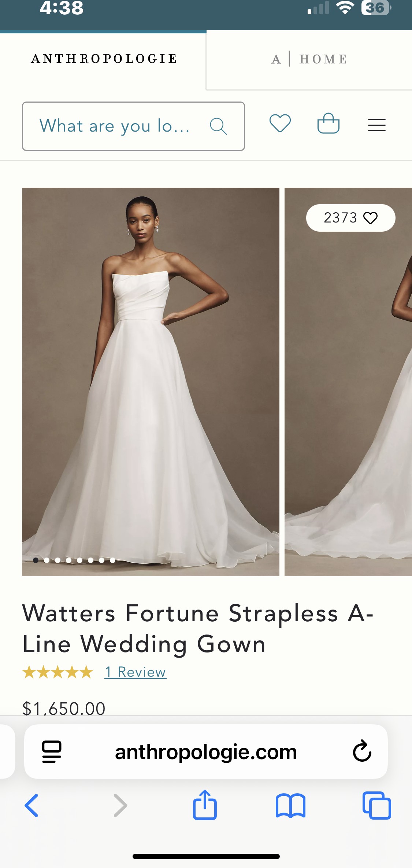Tap the anthropologie.com address bar
This screenshot has height=868, width=412.
206,751
